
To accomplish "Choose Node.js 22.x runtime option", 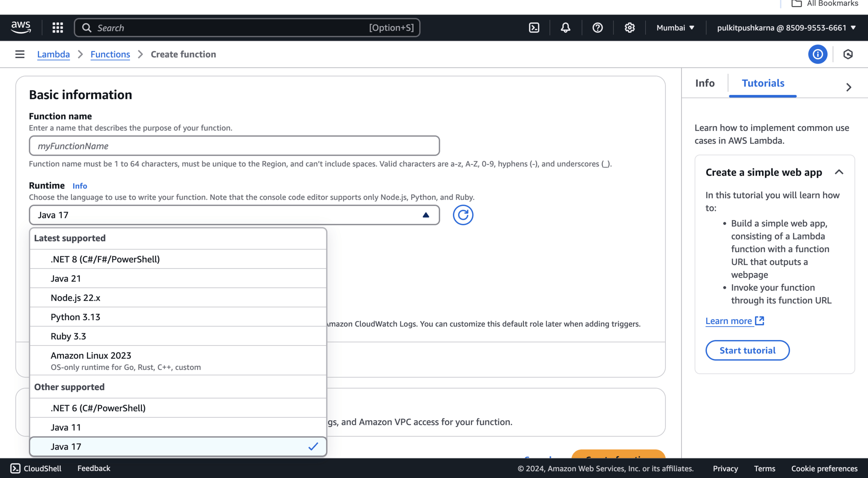I will pos(75,298).
